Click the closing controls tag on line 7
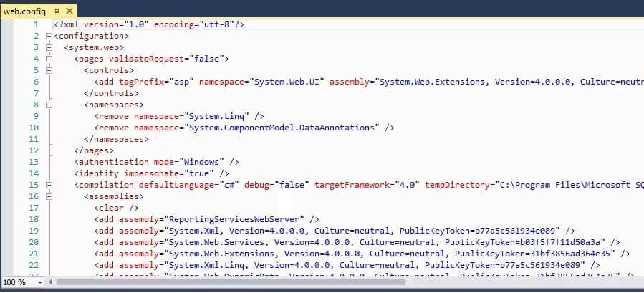The width and height of the screenshot is (644, 293). point(111,93)
